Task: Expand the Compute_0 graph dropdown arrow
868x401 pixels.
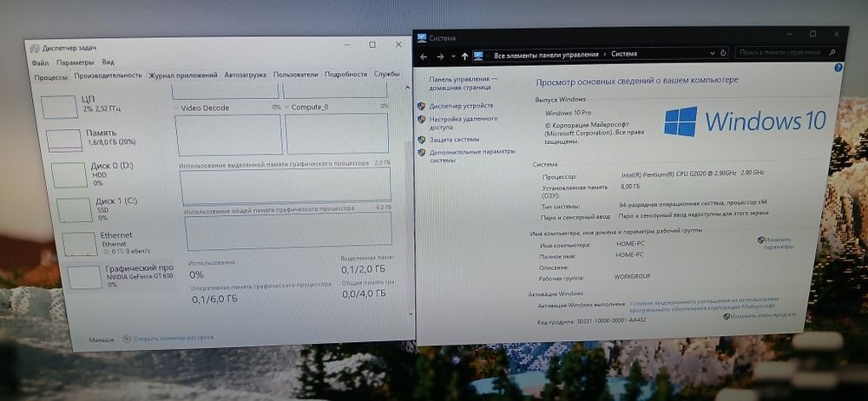Action: (286, 108)
